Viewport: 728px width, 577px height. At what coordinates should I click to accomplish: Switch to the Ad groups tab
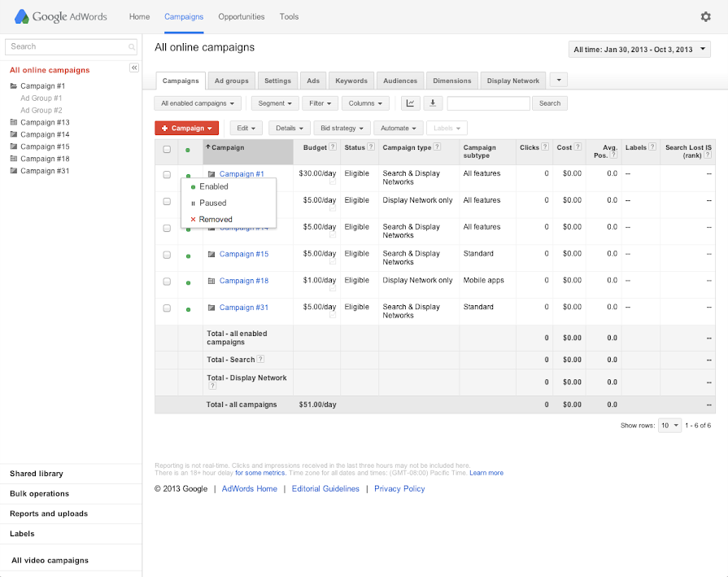pos(232,81)
